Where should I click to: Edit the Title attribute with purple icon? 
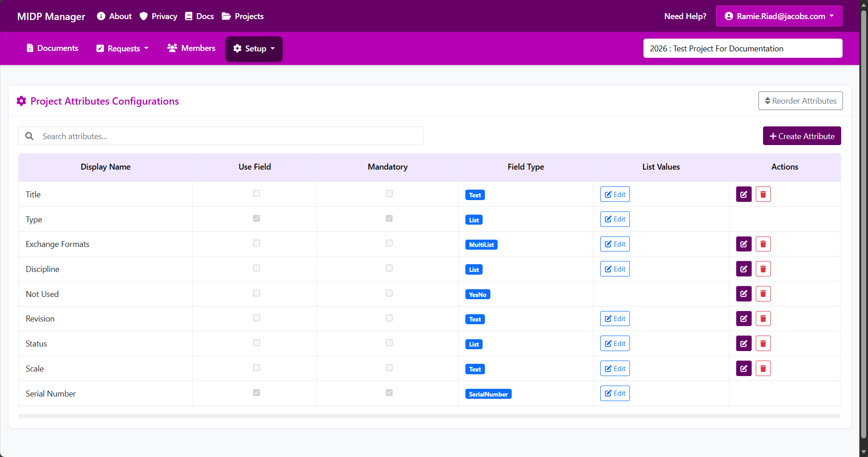(743, 194)
